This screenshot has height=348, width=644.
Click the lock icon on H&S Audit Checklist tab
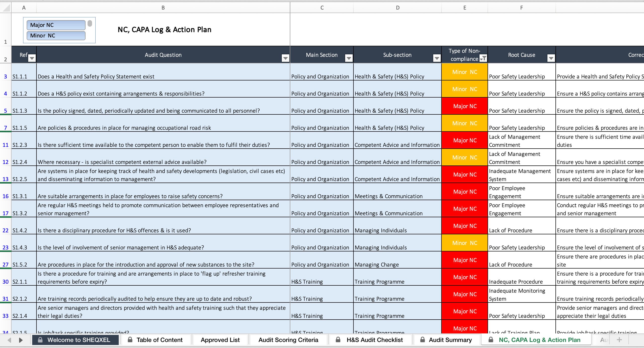(x=338, y=340)
